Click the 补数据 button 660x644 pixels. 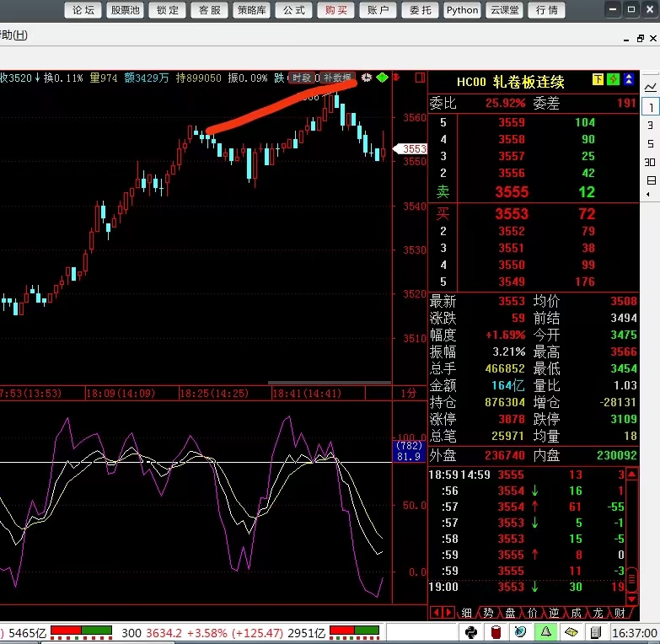pyautogui.click(x=337, y=78)
